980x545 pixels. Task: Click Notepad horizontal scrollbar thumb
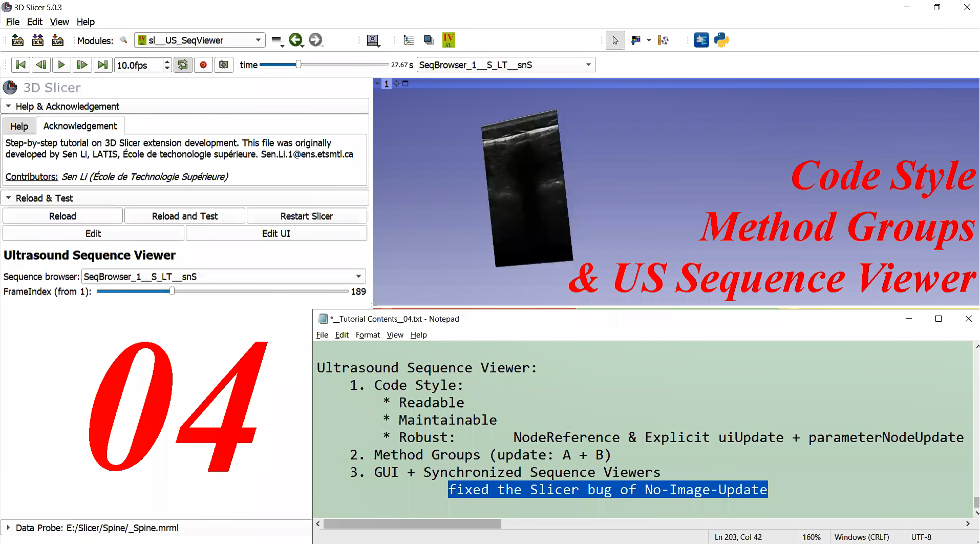point(412,523)
